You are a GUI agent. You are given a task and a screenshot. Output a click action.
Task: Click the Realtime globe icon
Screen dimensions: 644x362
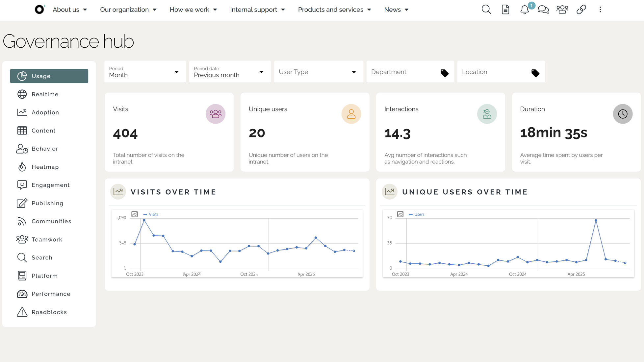pos(22,94)
